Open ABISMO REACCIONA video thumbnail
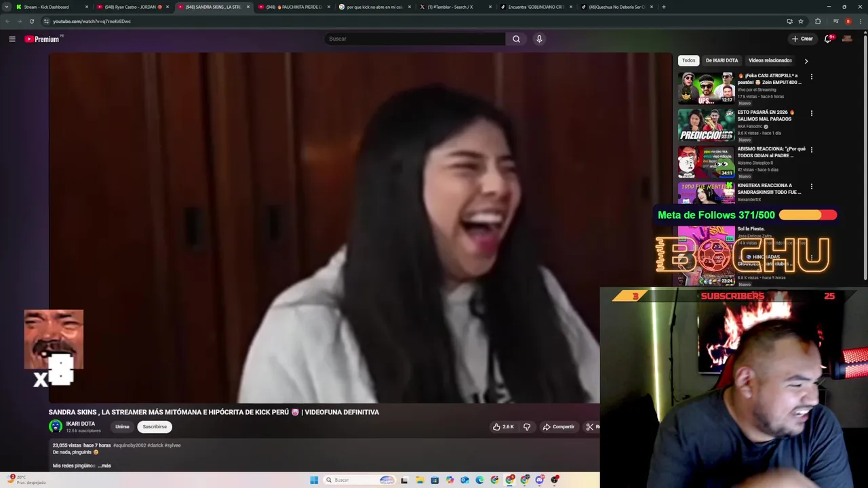 point(706,161)
